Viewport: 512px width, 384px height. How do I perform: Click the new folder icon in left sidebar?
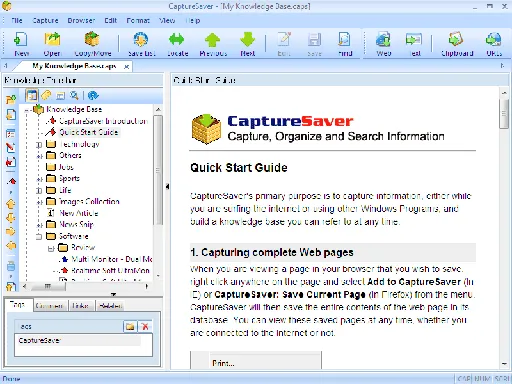point(11,99)
